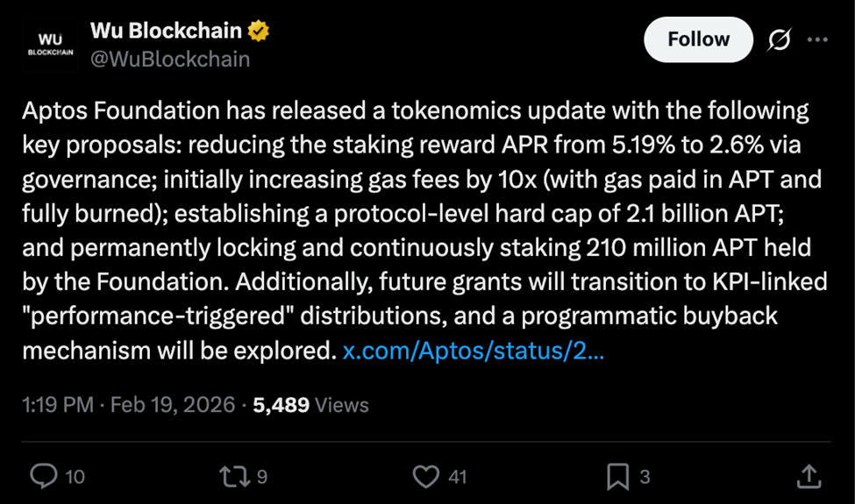Click the bookmark count of 3
Screen dimensions: 855x504
(x=645, y=477)
